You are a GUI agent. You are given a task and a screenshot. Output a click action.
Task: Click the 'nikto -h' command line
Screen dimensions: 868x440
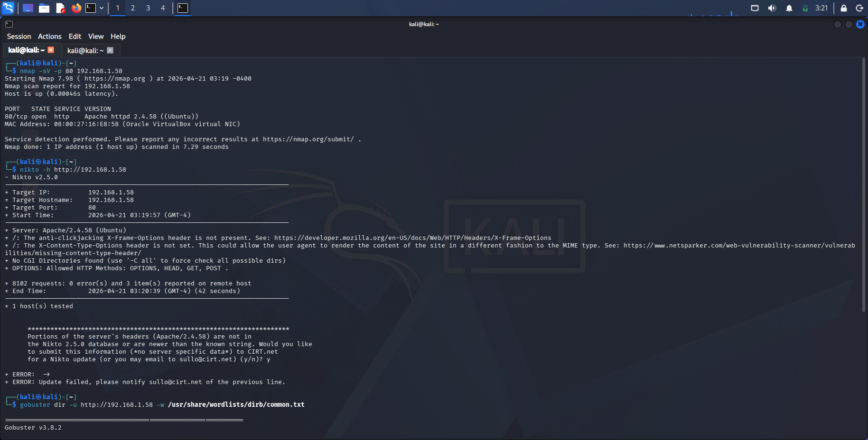click(73, 170)
